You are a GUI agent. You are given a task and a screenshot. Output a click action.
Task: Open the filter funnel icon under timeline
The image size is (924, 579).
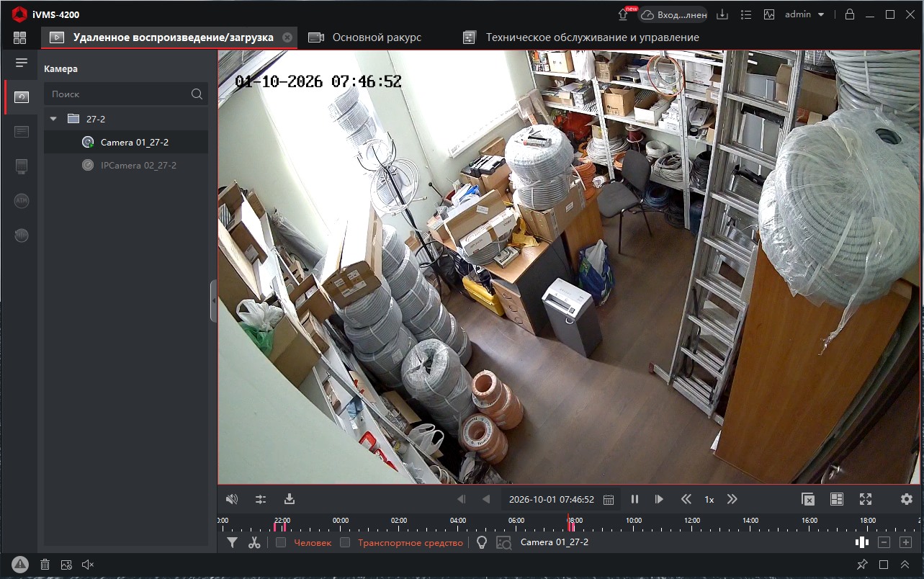pyautogui.click(x=232, y=542)
